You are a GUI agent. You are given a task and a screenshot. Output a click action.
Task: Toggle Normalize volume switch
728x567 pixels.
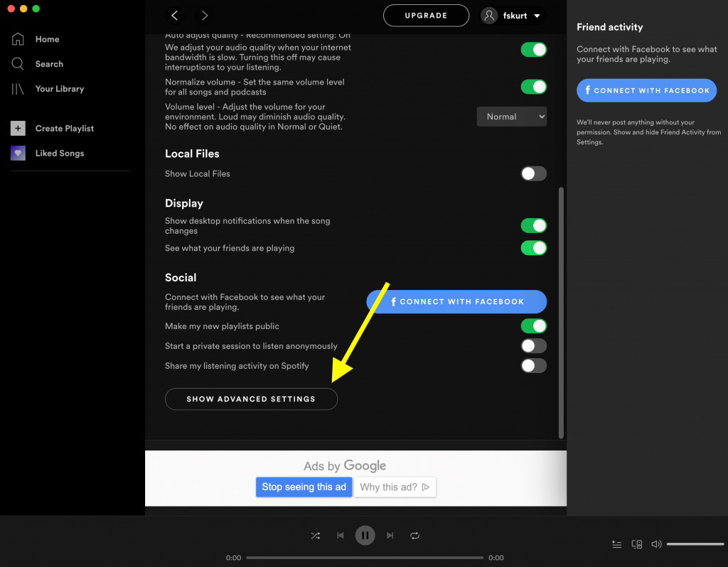click(533, 87)
